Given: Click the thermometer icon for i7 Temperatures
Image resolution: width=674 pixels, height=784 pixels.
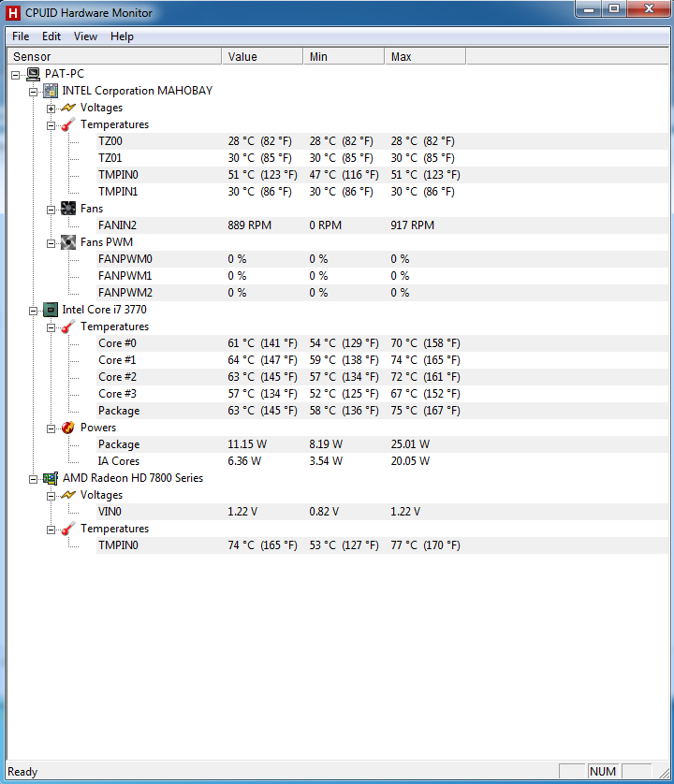Looking at the screenshot, I should (68, 327).
